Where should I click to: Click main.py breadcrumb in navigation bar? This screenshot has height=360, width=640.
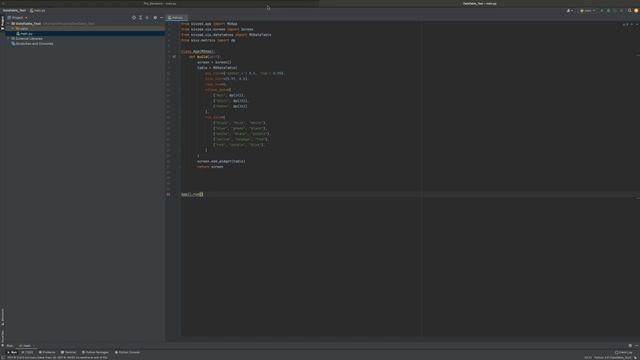click(x=38, y=11)
